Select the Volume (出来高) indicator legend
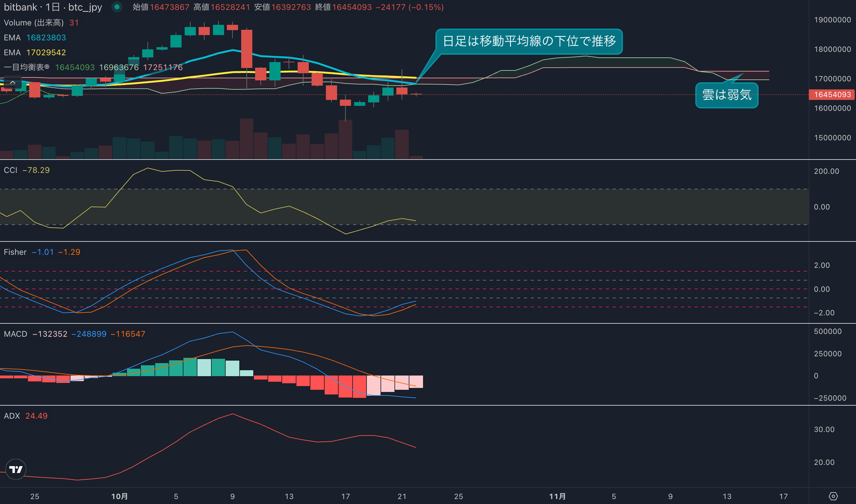The width and height of the screenshot is (856, 504). pyautogui.click(x=34, y=23)
